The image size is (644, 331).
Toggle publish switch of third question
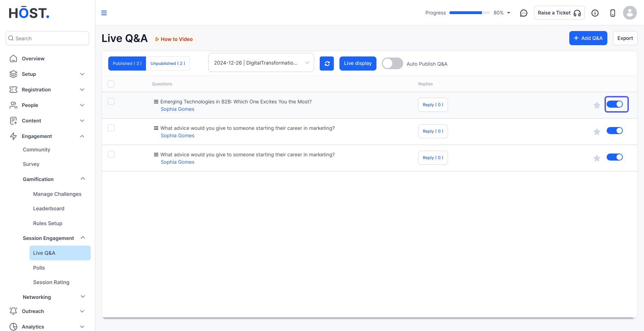pos(615,157)
